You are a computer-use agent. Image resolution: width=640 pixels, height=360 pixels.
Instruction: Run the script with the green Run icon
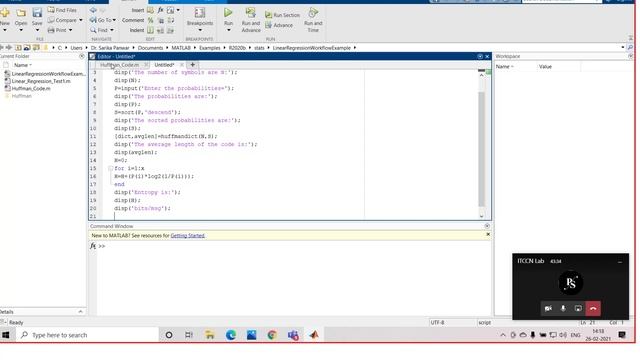click(x=228, y=13)
